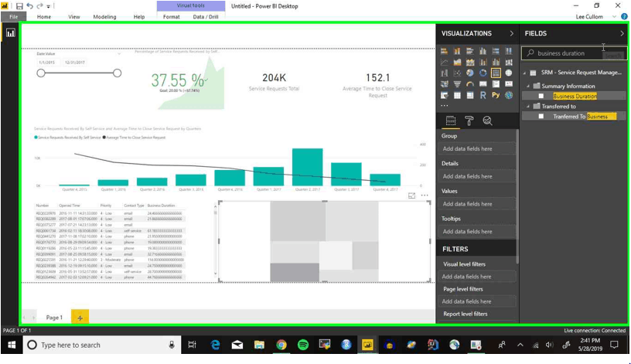Open the Modeling ribbon tab

[x=104, y=16]
